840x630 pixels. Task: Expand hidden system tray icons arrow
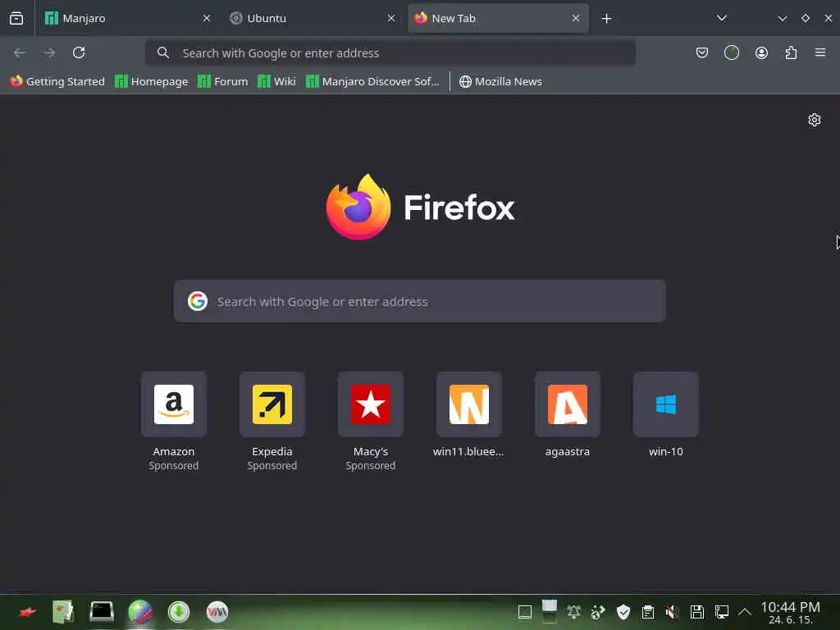[x=745, y=612]
